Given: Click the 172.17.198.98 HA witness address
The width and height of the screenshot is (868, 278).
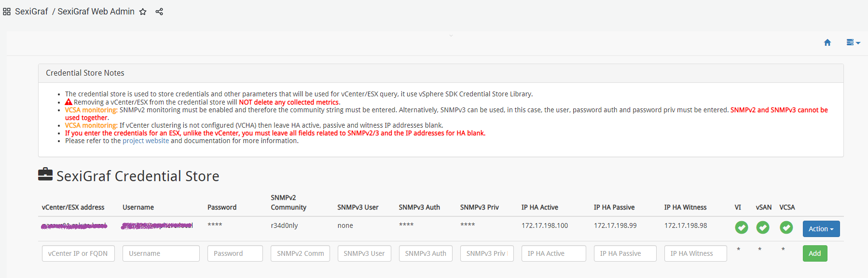Looking at the screenshot, I should pyautogui.click(x=686, y=225).
